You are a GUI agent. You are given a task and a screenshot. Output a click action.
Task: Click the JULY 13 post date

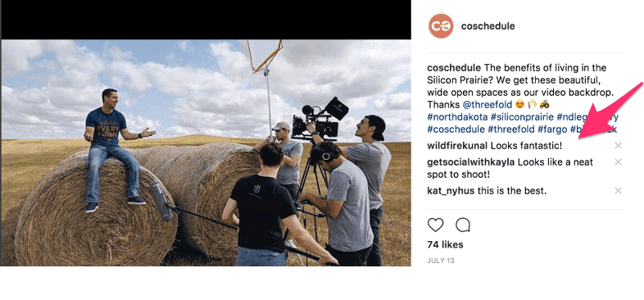tap(441, 261)
